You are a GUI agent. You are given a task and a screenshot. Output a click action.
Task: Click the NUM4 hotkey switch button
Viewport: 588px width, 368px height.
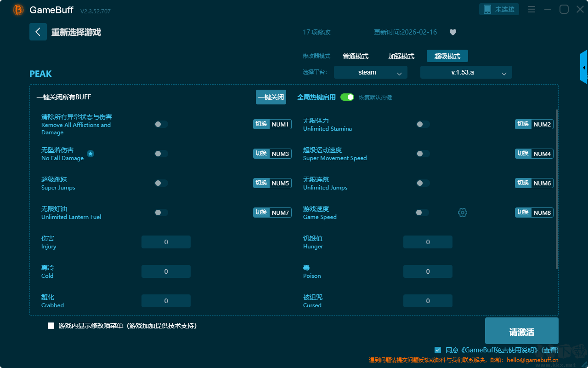pos(534,154)
